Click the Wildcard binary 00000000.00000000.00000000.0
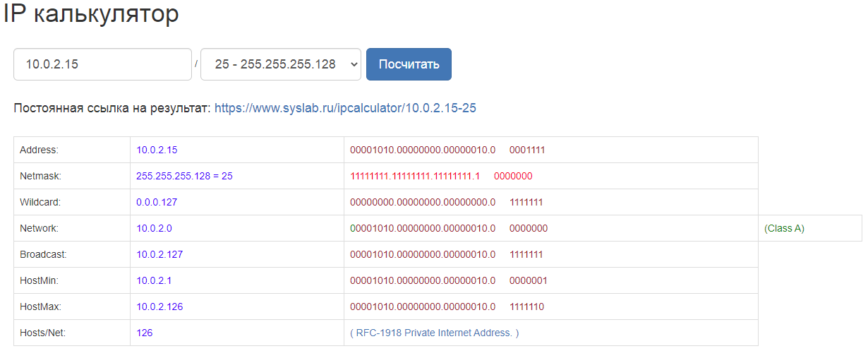This screenshot has width=868, height=351. [x=423, y=202]
